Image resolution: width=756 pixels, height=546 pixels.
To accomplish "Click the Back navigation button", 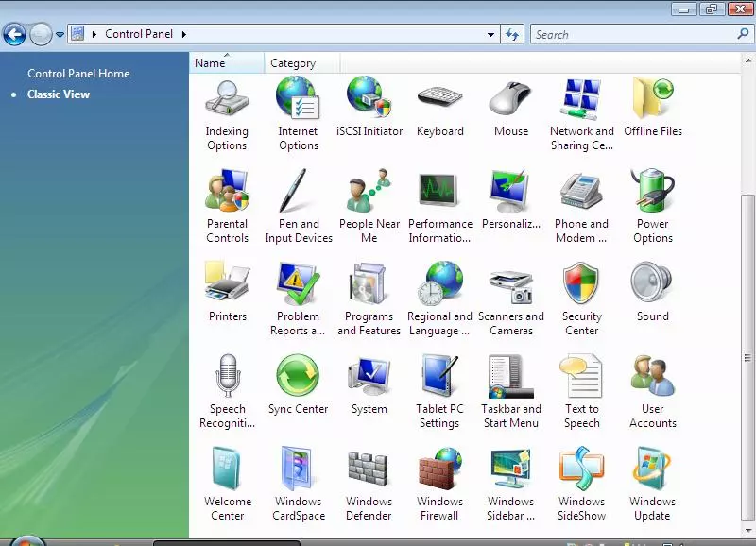I will [14, 34].
